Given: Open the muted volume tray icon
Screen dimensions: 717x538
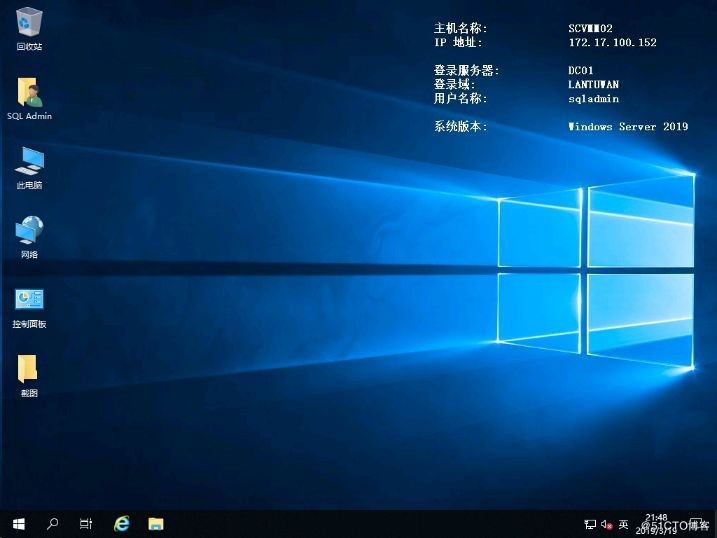Looking at the screenshot, I should 606,524.
